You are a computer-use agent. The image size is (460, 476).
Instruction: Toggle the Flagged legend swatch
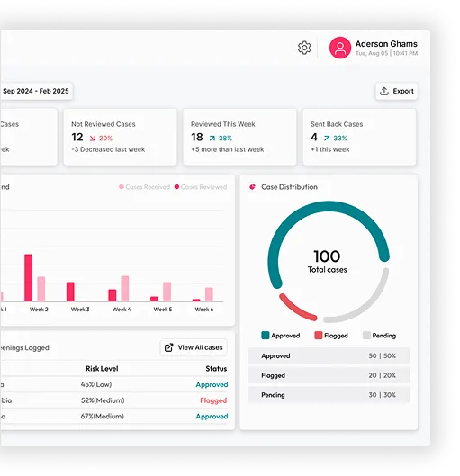[x=318, y=335]
